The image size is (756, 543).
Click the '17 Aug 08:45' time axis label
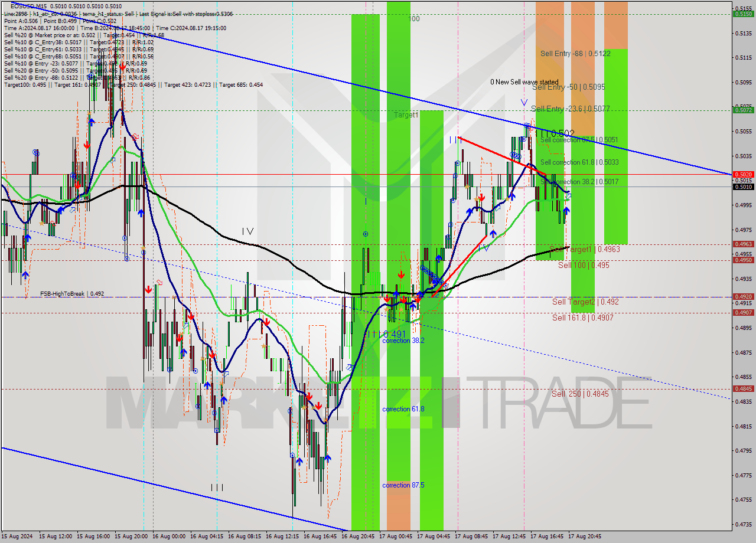tap(471, 537)
